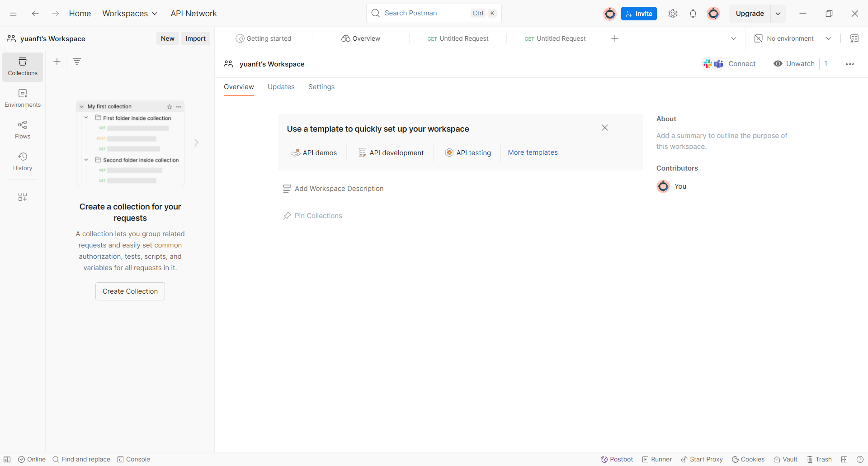Click the Online status indicator
The image size is (868, 466).
[x=32, y=459]
